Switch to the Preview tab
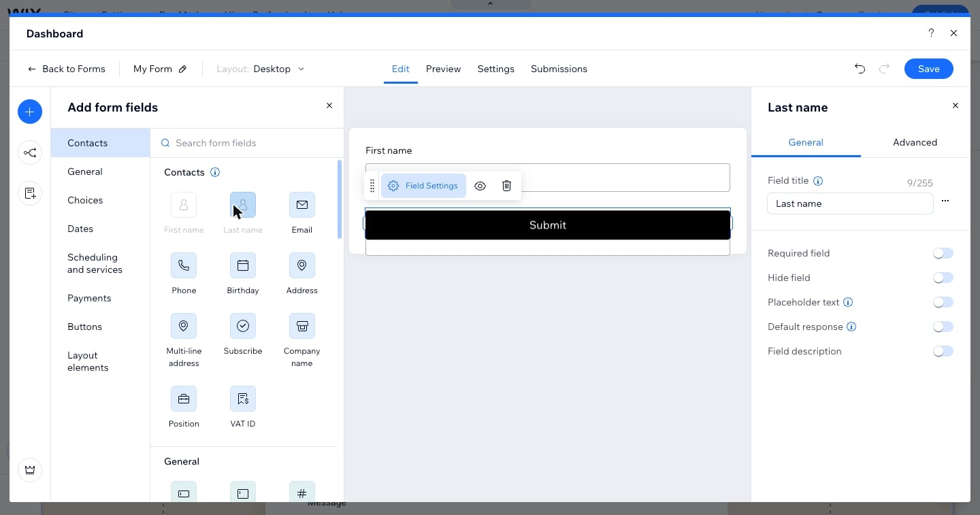Screen dimensions: 980x515 pos(443,69)
